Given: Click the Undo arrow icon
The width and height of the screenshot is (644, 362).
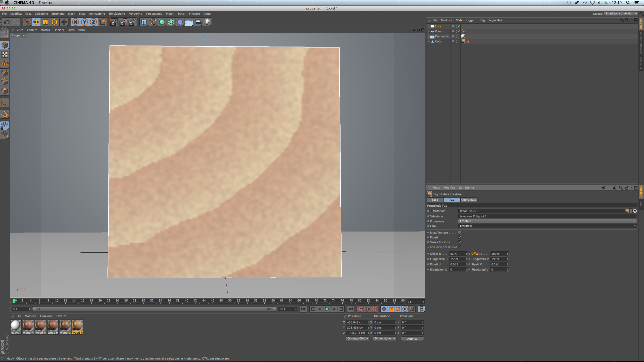Looking at the screenshot, I should [7, 22].
